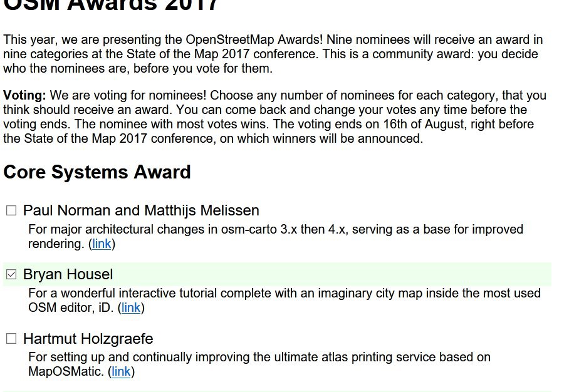The width and height of the screenshot is (569, 392).
Task: Check the Paul Norman and Matthijs Melissen checkbox
Action: tap(11, 210)
